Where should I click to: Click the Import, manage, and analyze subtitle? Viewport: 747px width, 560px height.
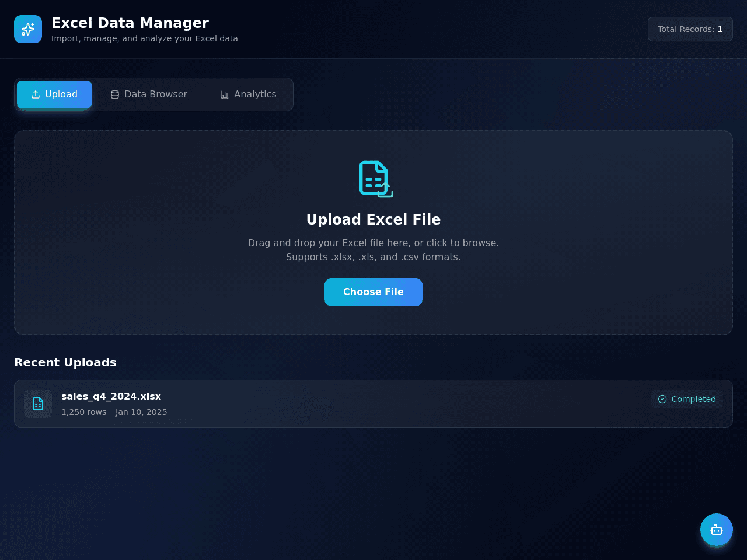145,38
